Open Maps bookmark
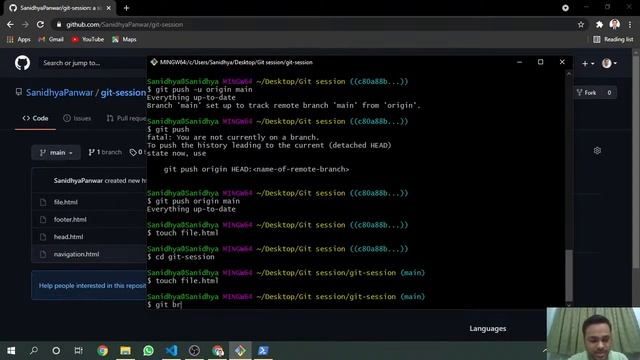Image resolution: width=640 pixels, height=360 pixels. coord(124,39)
